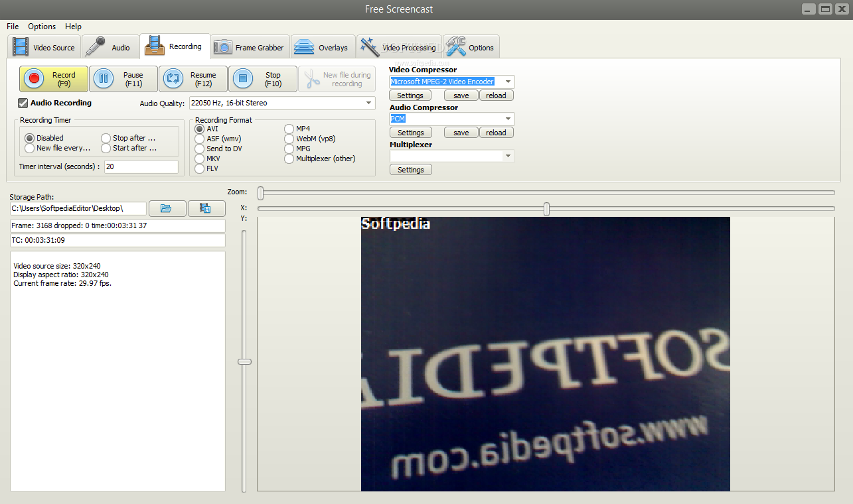Browse storage path with folder icon button
This screenshot has height=504, width=853.
(x=167, y=208)
